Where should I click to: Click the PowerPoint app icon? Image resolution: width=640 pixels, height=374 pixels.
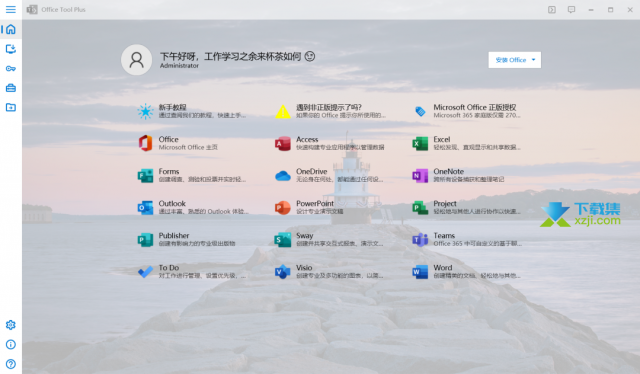point(282,207)
